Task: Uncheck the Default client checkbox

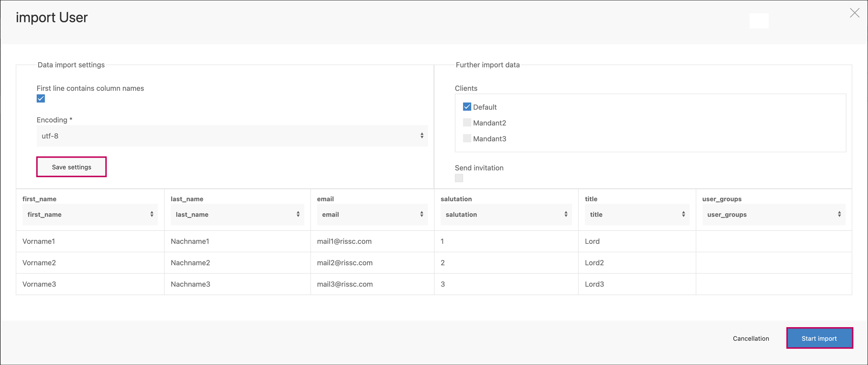Action: click(467, 107)
